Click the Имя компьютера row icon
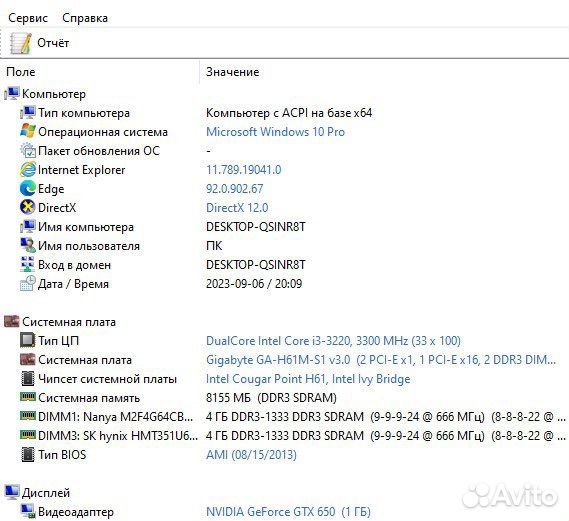Viewport: 569px width, 521px height. (x=28, y=226)
